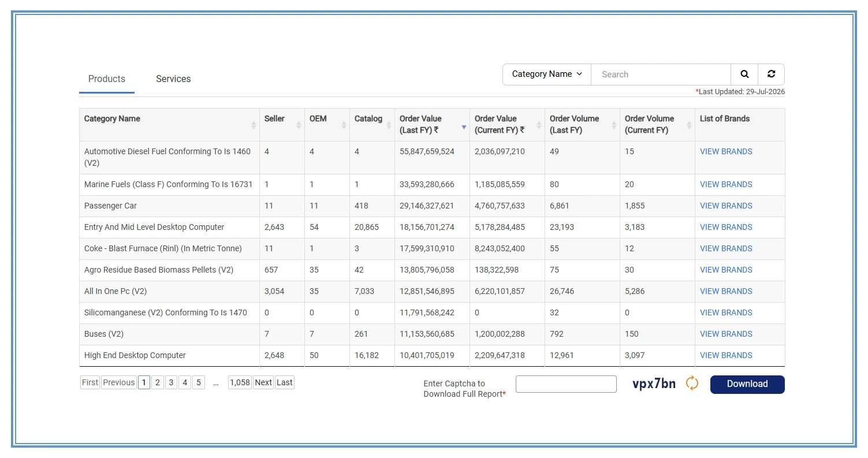
Task: Click the seller count '3,054'
Action: click(x=274, y=291)
